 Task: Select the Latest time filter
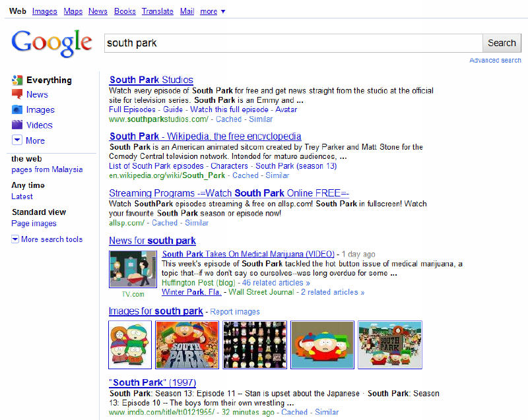(22, 196)
